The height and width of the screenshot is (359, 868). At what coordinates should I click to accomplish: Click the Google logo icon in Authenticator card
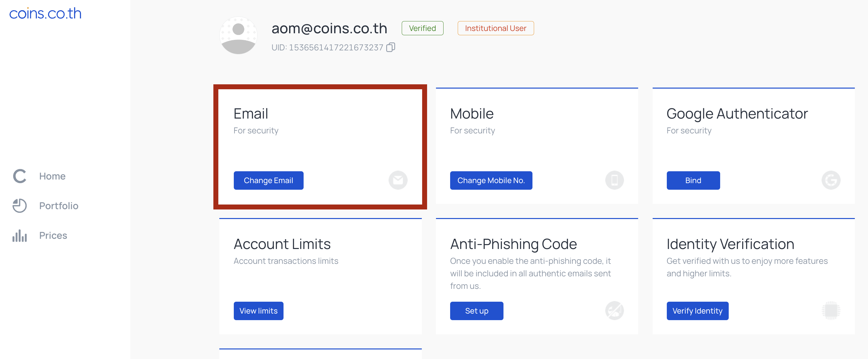coord(831,180)
